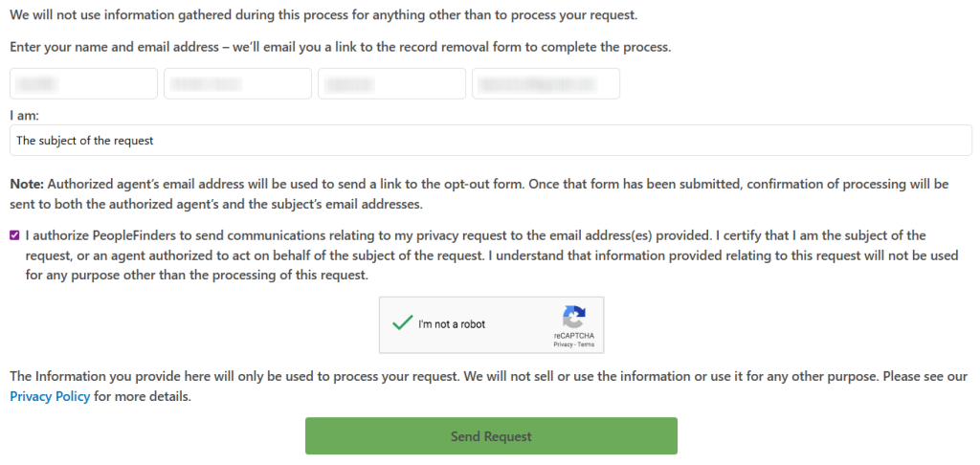Screen dimensions: 980x465
Task: Open the reCAPTCHA Terms link
Action: tap(585, 344)
